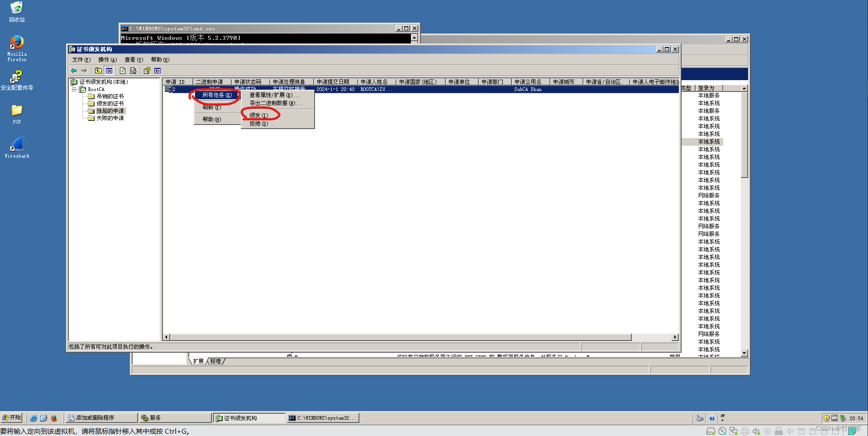Image resolution: width=868 pixels, height=436 pixels.
Task: Click the VMware printer status icon
Action: tap(745, 431)
